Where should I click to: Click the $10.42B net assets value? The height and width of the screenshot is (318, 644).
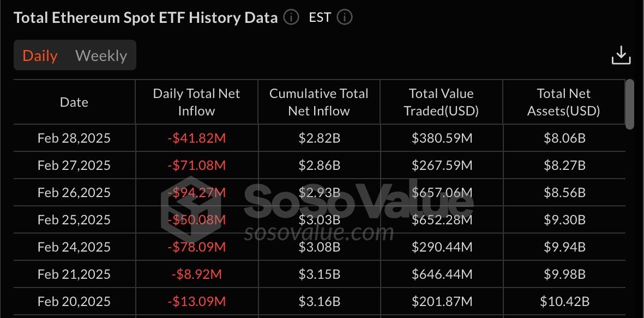(564, 301)
